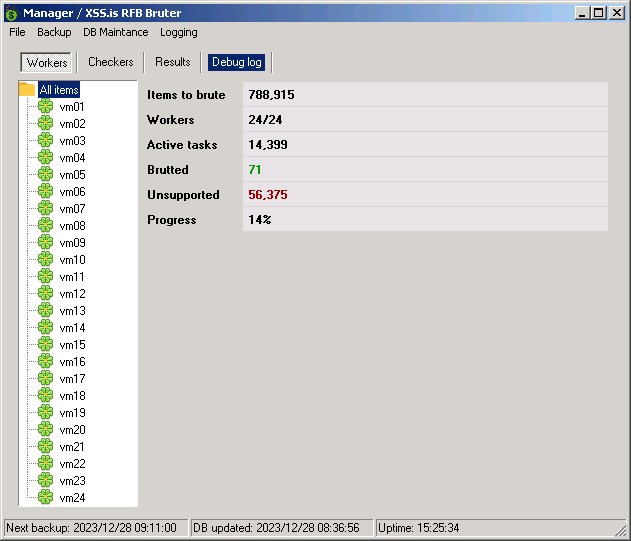
Task: Click the Active tasks value 14,399
Action: point(268,145)
